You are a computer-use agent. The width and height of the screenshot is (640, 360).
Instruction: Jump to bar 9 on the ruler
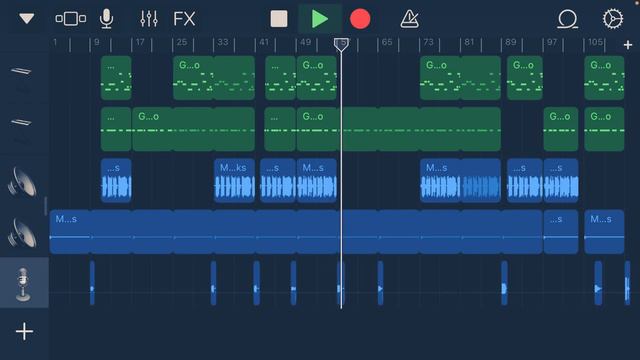[x=96, y=42]
